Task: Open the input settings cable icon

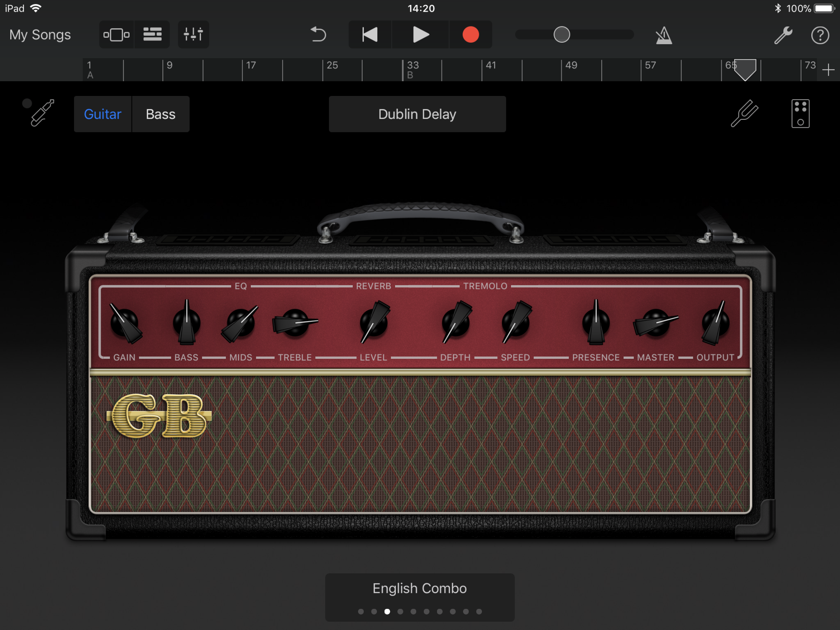Action: (42, 113)
